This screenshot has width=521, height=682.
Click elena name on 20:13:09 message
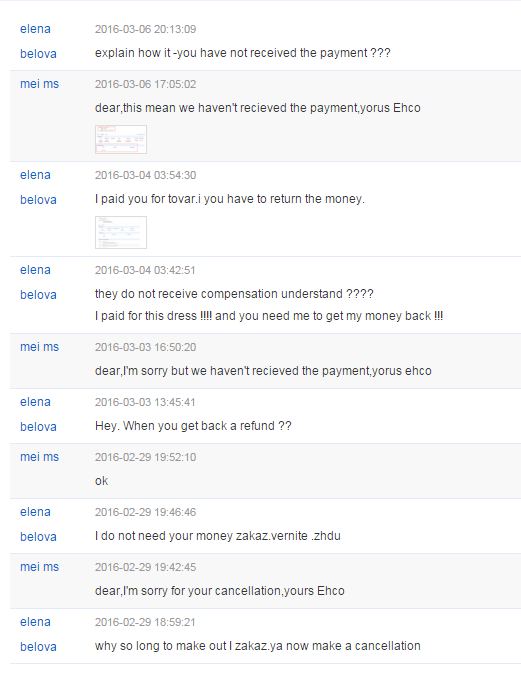click(35, 29)
